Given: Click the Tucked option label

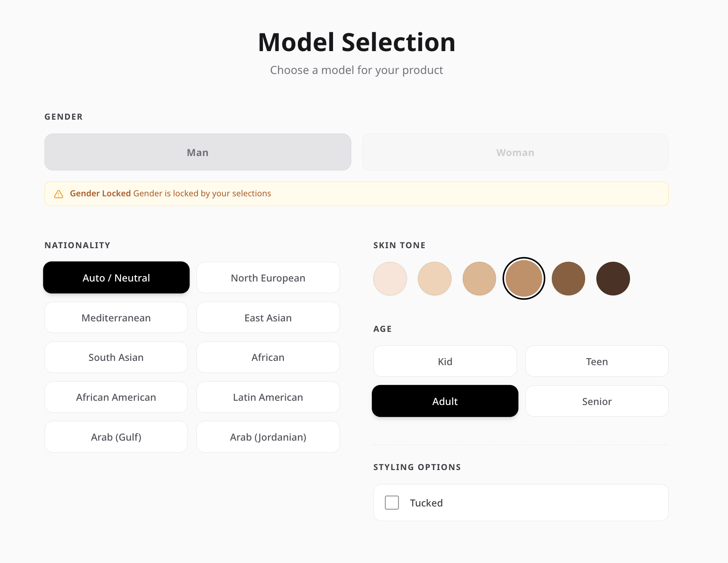Looking at the screenshot, I should [x=426, y=503].
